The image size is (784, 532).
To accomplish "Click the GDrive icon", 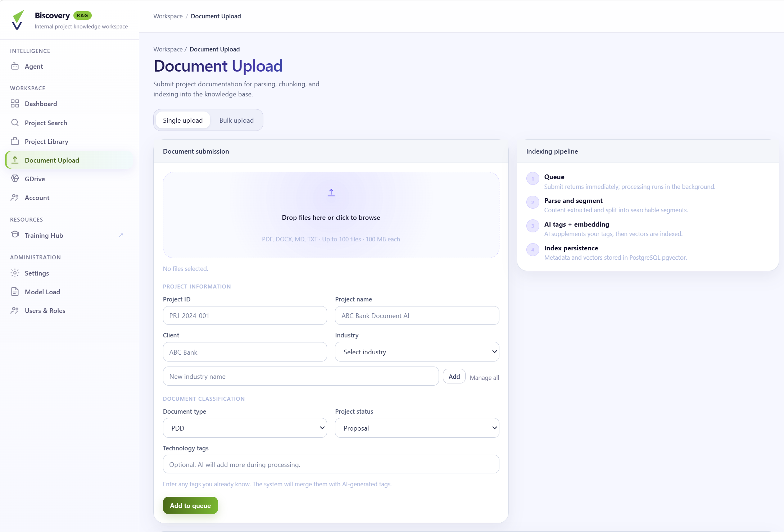I will pyautogui.click(x=15, y=178).
